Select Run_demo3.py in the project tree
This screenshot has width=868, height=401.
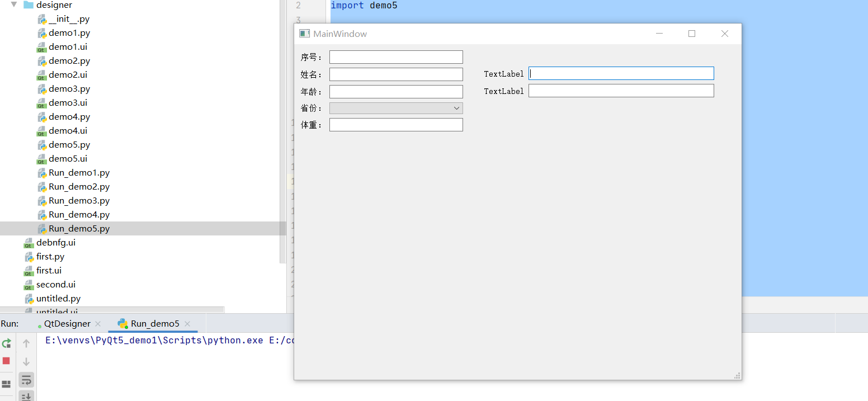(79, 201)
